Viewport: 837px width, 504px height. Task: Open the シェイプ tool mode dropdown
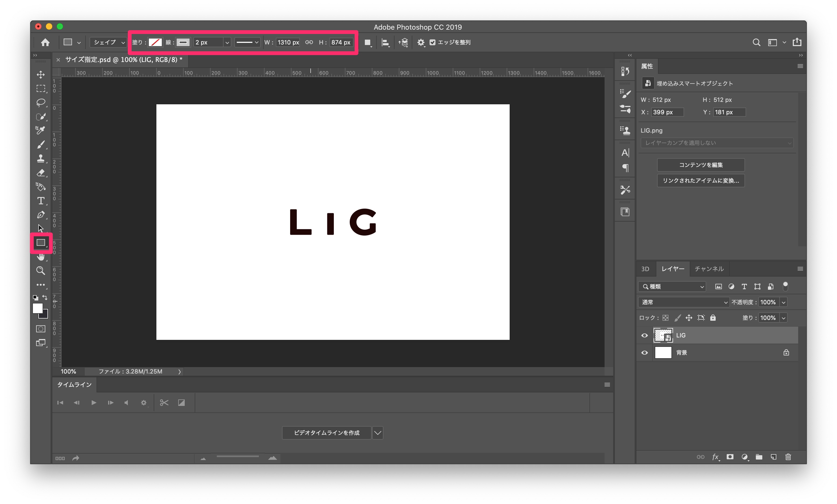[x=108, y=43]
